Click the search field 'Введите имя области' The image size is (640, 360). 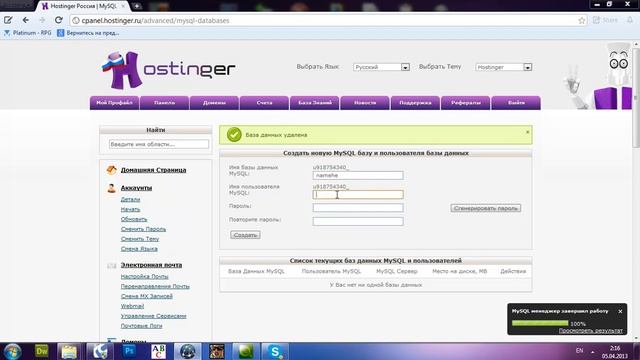click(x=159, y=144)
